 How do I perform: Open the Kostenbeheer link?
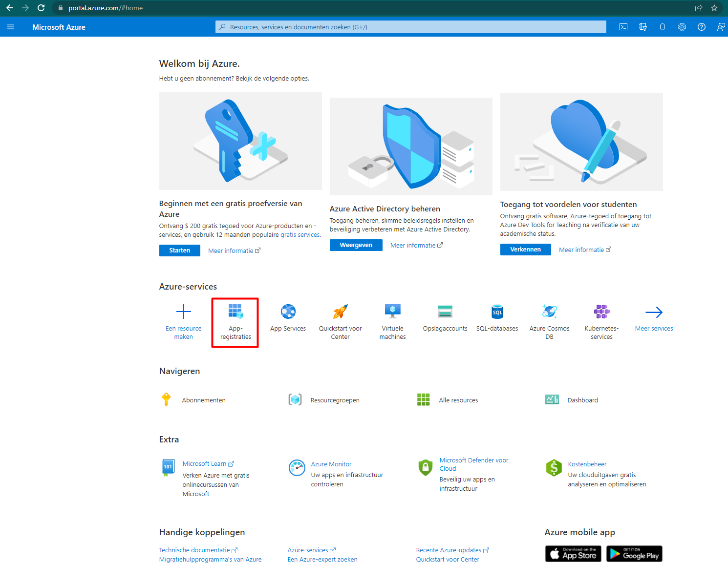tap(587, 464)
